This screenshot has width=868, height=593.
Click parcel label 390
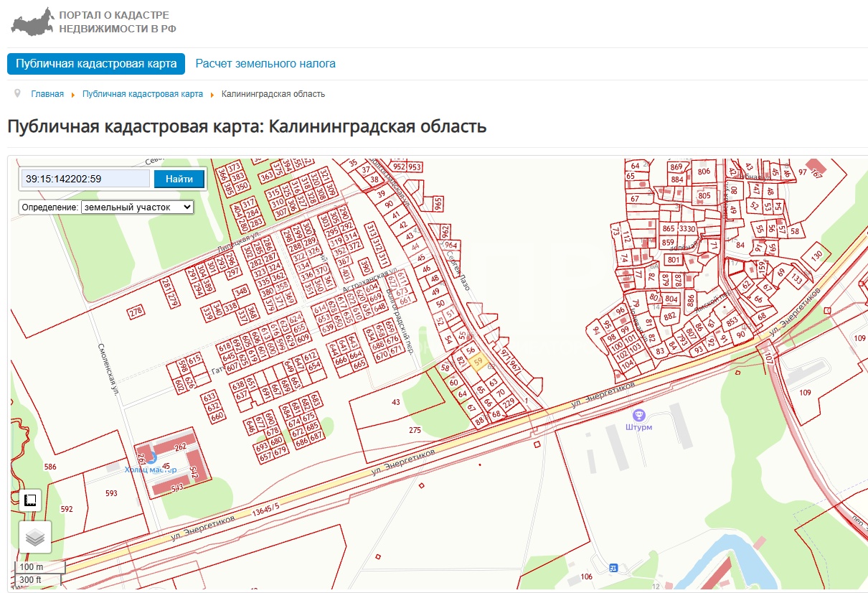point(364,267)
